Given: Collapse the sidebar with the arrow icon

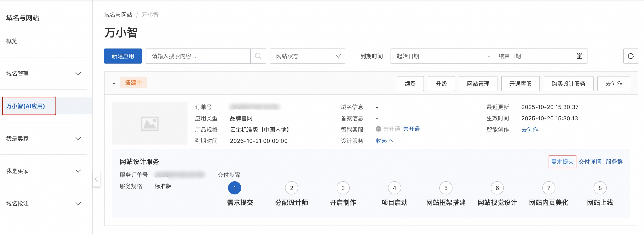Looking at the screenshot, I should pyautogui.click(x=96, y=179).
